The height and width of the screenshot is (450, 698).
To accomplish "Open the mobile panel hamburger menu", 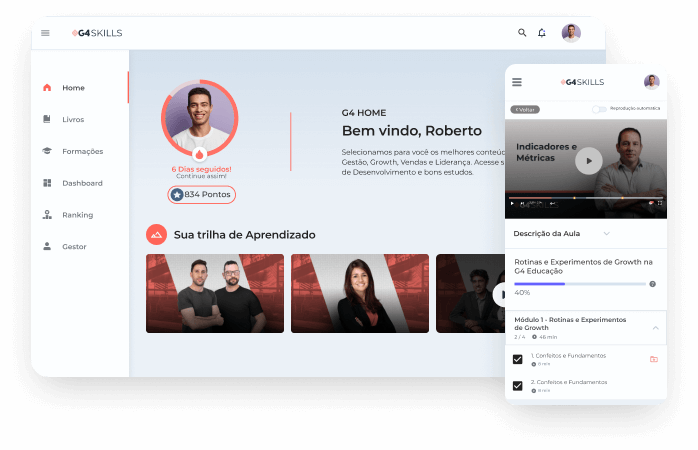I will click(517, 82).
